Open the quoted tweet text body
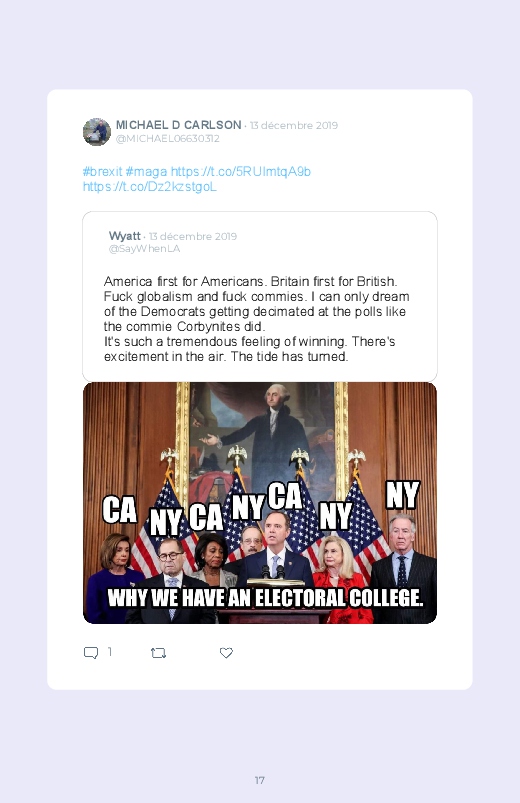 257,319
